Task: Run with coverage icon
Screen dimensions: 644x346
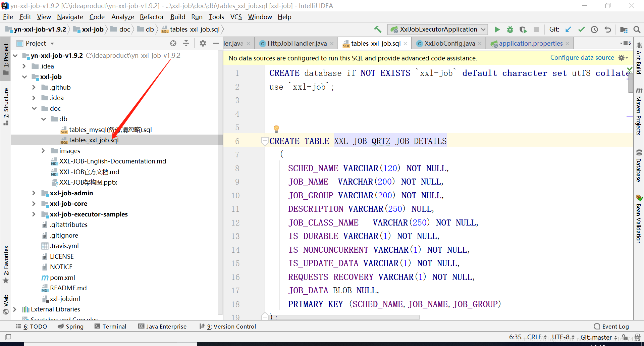Action: 523,30
